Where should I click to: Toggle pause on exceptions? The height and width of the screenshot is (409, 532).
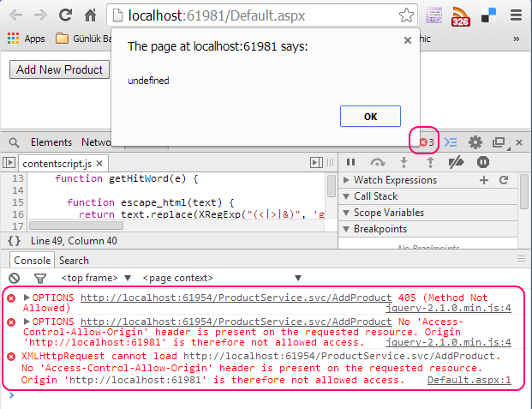pyautogui.click(x=483, y=162)
